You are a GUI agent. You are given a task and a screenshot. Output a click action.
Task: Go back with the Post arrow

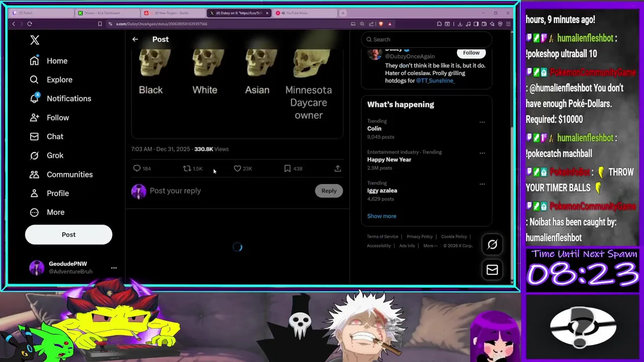135,39
